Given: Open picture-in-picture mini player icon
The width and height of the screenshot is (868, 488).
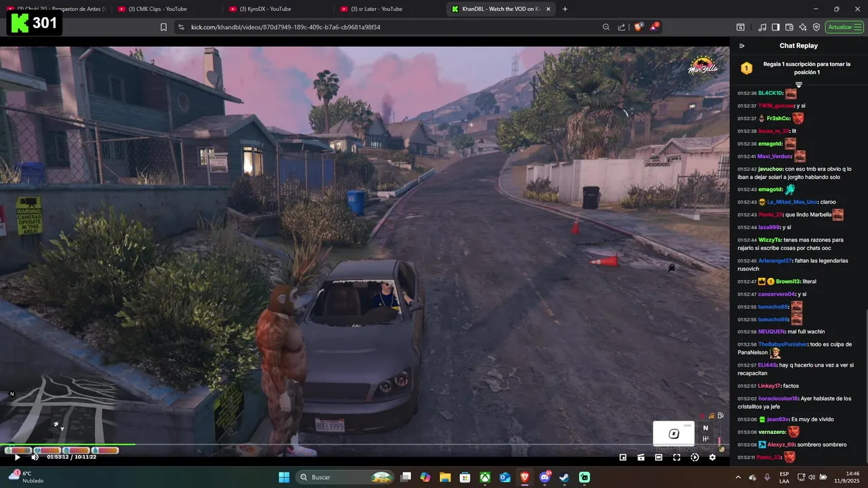Looking at the screenshot, I should [x=623, y=457].
